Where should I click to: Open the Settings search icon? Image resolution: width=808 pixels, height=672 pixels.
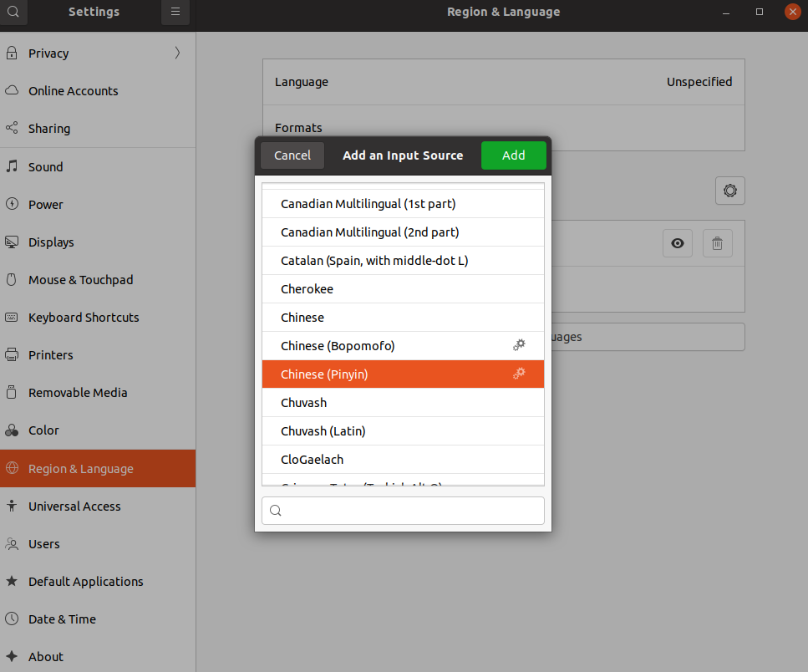13,12
